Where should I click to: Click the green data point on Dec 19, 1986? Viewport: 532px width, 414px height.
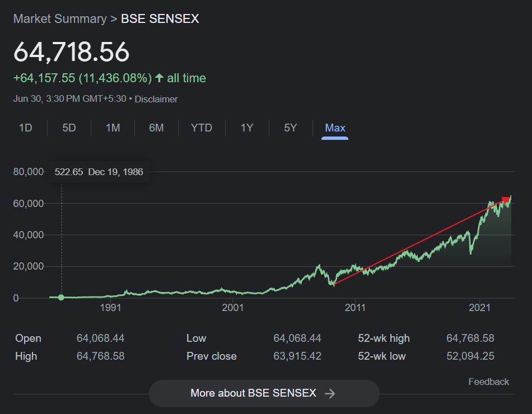tap(61, 298)
